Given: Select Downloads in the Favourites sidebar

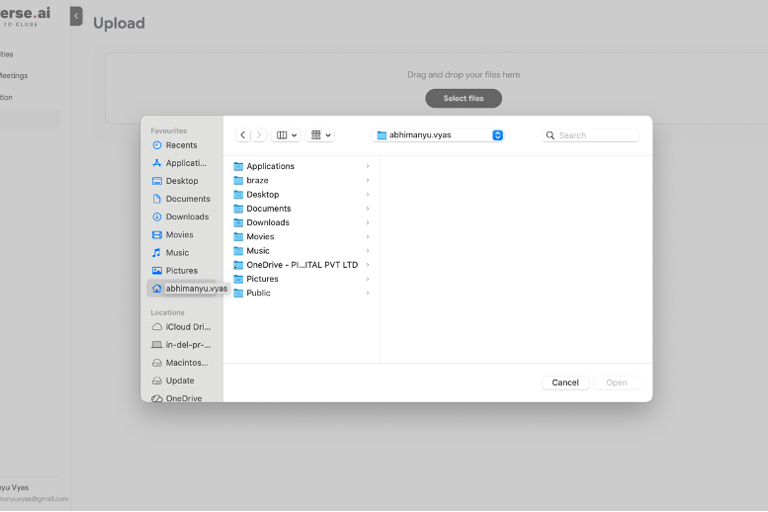Looking at the screenshot, I should tap(181, 217).
